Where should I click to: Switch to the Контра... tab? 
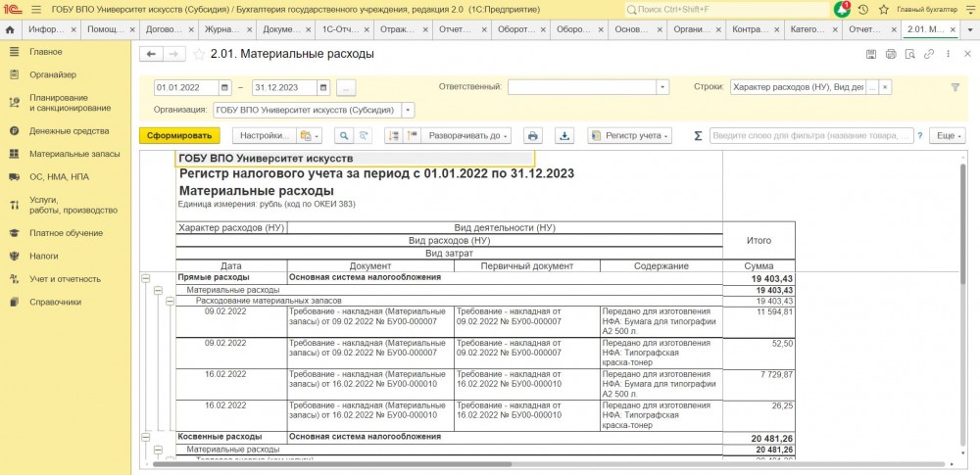pos(757,29)
